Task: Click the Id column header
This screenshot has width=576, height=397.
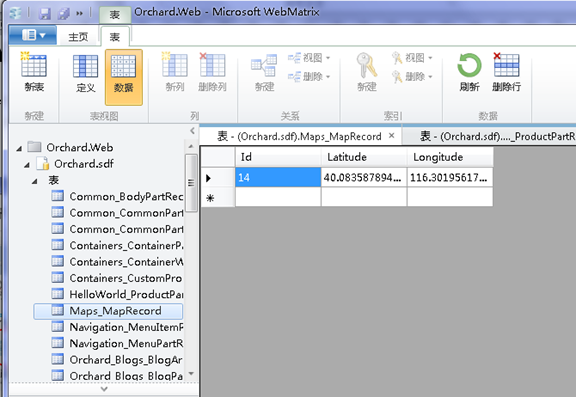Action: (x=278, y=157)
